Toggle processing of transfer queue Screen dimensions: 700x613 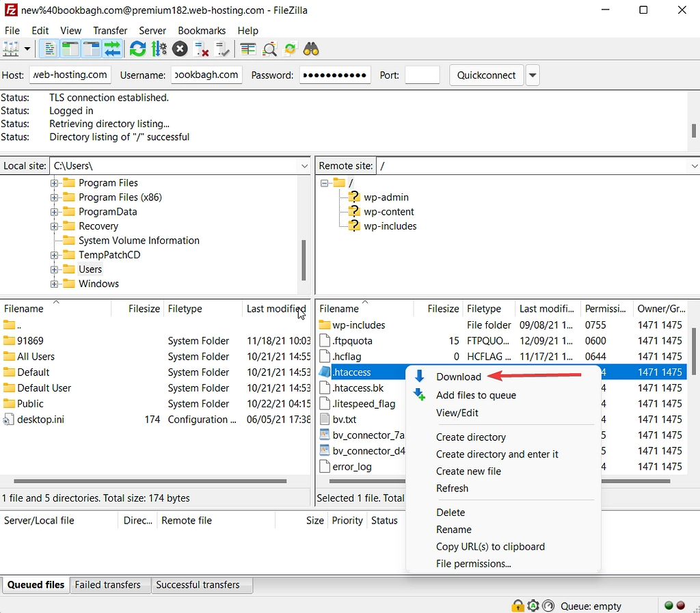(x=159, y=49)
